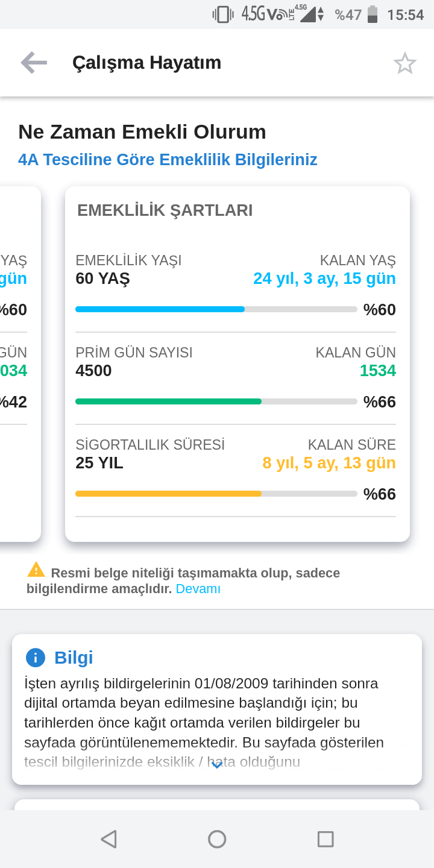Tap the back arrow icon
The image size is (434, 868).
click(x=34, y=63)
